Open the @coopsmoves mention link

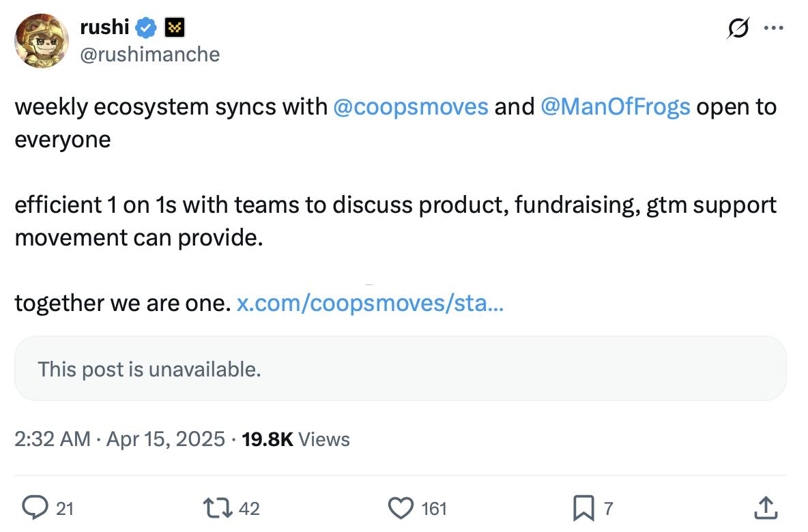click(x=410, y=107)
